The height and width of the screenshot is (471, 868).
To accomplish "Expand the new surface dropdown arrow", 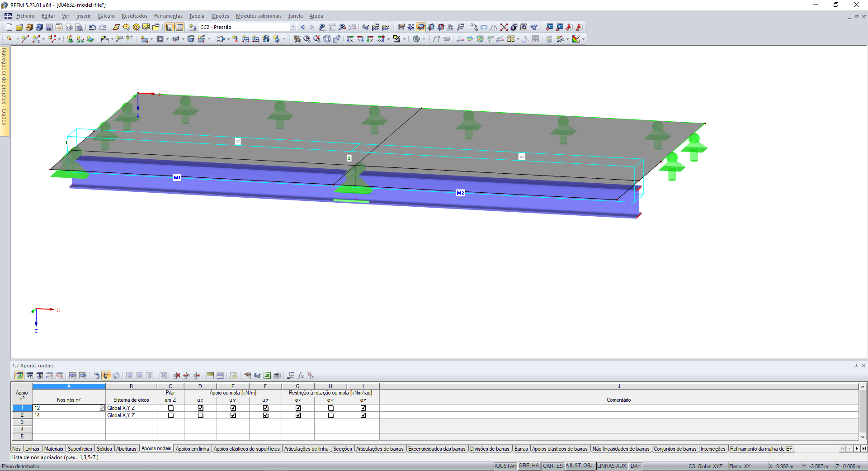I will [151, 39].
